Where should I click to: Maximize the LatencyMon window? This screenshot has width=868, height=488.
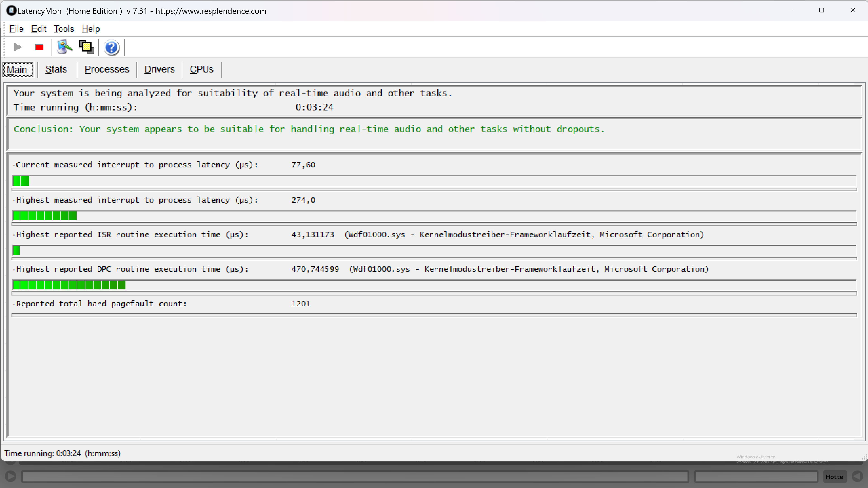coord(821,10)
